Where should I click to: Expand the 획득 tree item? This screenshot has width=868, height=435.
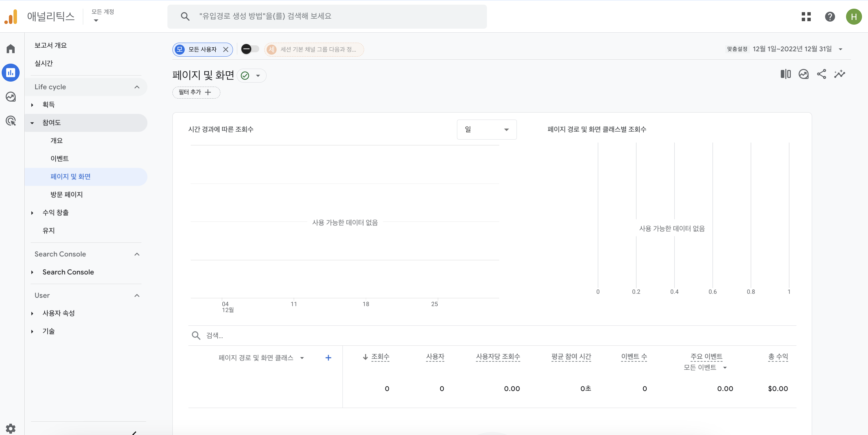pos(32,105)
